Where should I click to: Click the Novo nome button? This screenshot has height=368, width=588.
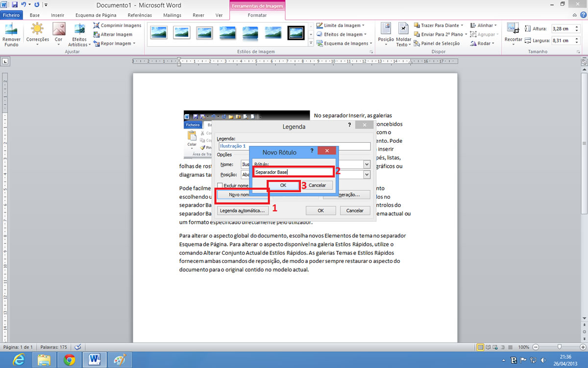pyautogui.click(x=243, y=195)
